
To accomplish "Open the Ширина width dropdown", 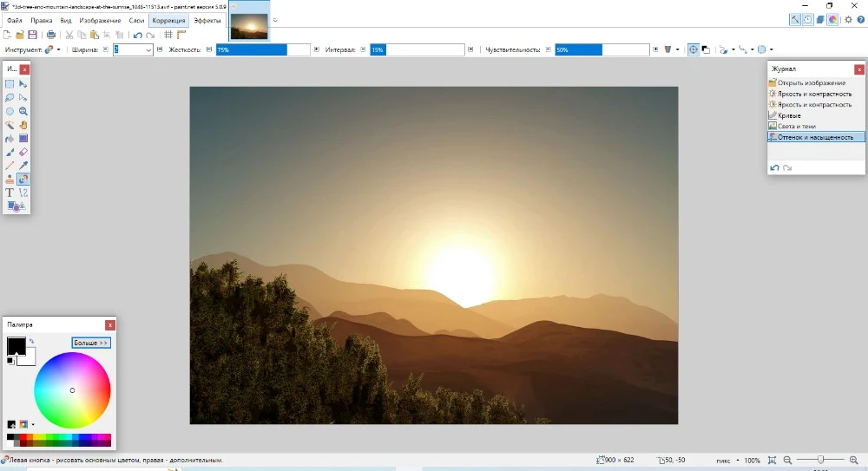I will 149,50.
